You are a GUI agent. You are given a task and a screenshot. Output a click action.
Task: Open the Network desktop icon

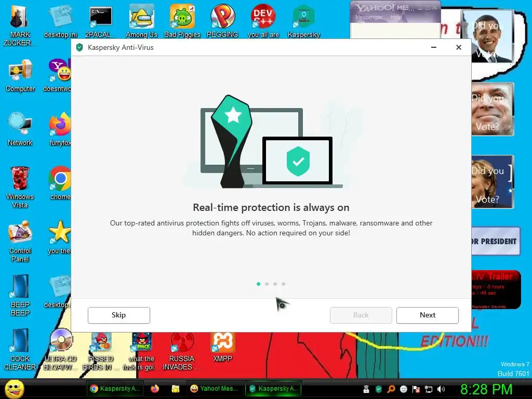[20, 129]
